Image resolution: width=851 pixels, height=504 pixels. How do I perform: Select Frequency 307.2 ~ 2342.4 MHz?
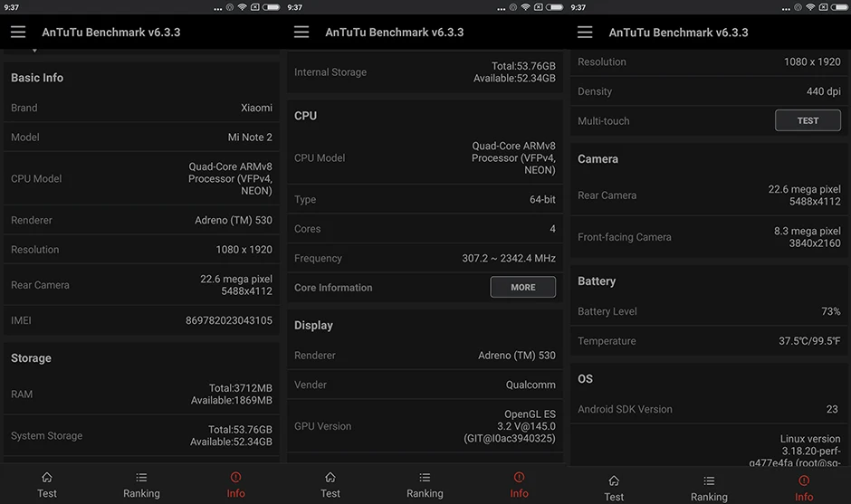pos(509,258)
